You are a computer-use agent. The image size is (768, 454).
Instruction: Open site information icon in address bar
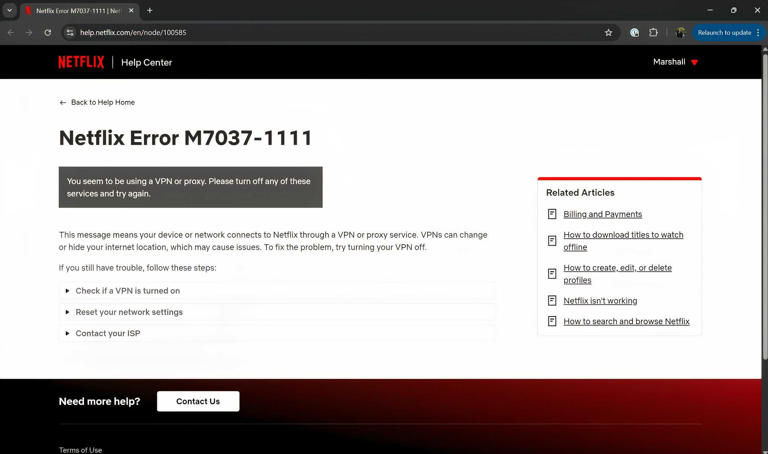click(x=70, y=32)
